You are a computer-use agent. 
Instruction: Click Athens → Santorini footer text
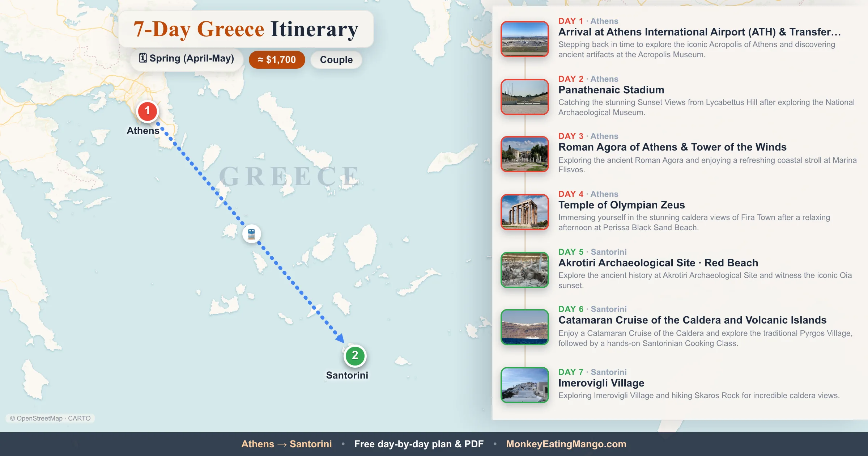click(286, 444)
